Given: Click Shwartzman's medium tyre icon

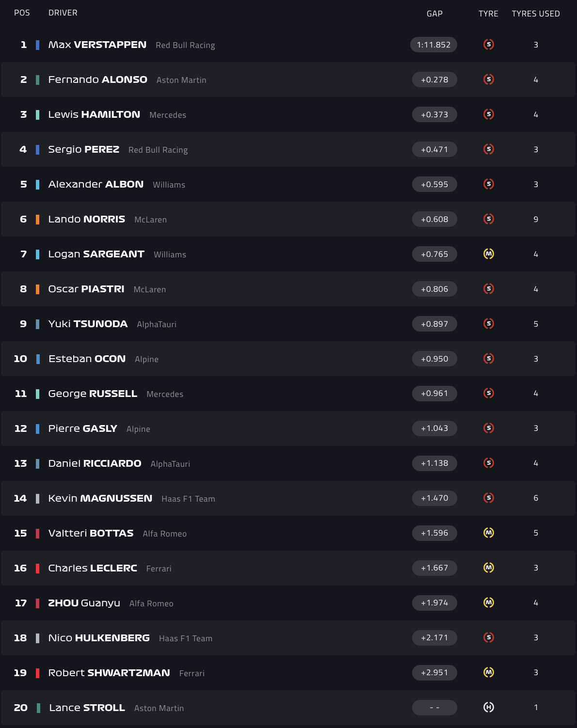Looking at the screenshot, I should (489, 673).
